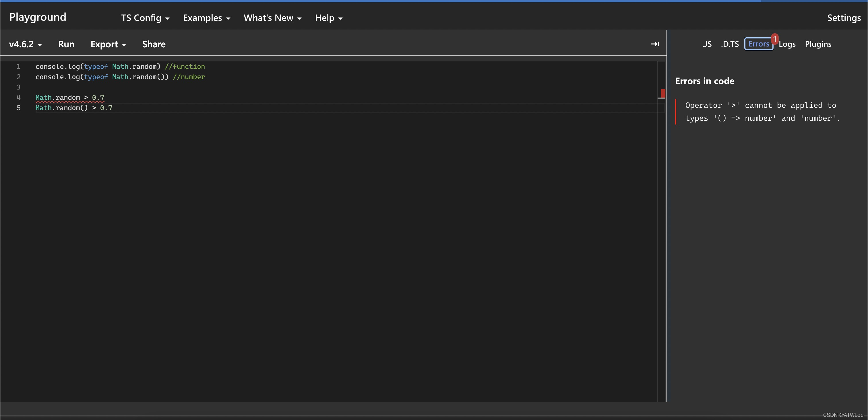Click the red error marker in overview ruler
The height and width of the screenshot is (420, 868).
[x=663, y=93]
